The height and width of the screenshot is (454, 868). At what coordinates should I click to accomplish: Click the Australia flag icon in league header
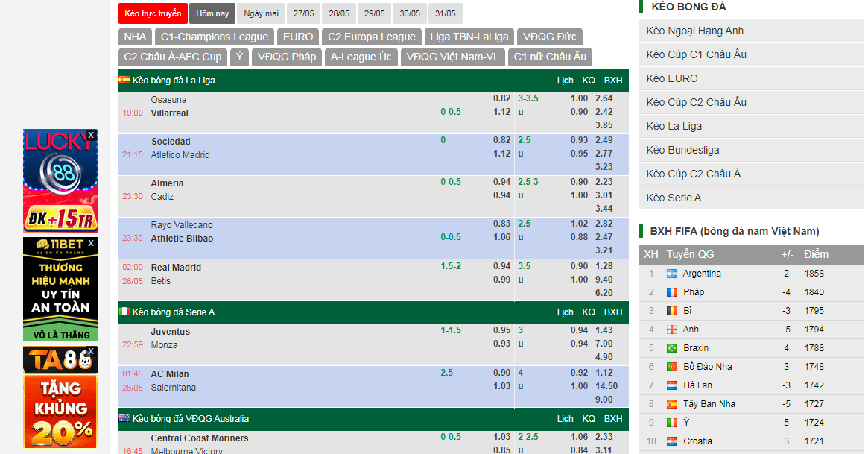pyautogui.click(x=124, y=418)
